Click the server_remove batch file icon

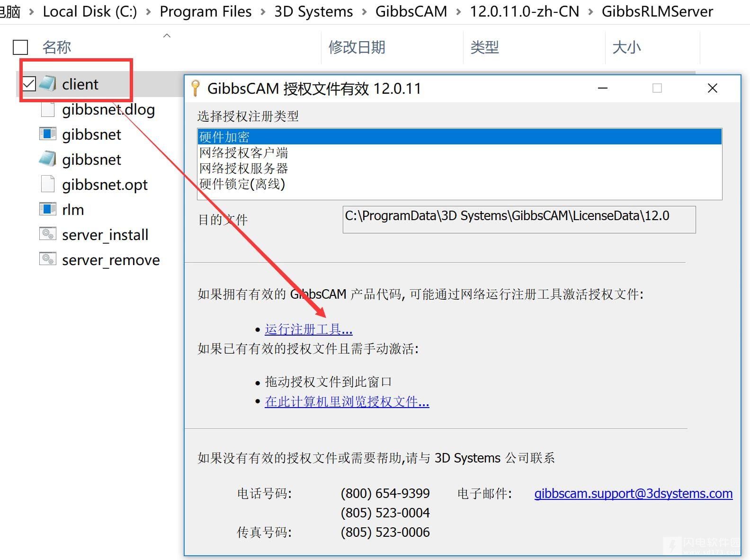47,259
